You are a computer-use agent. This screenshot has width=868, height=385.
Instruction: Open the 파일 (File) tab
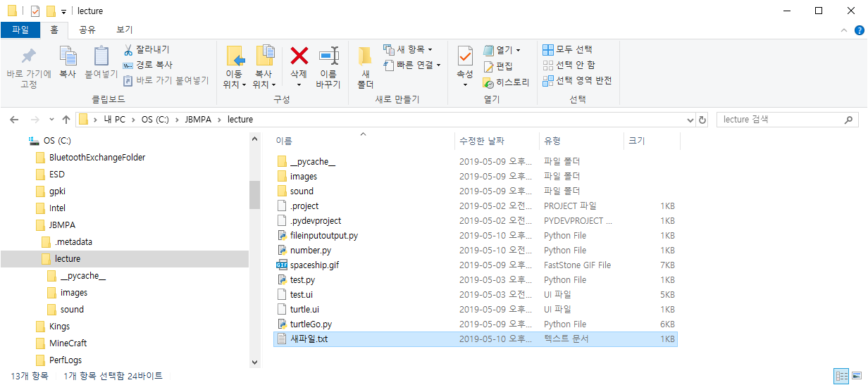(20, 30)
